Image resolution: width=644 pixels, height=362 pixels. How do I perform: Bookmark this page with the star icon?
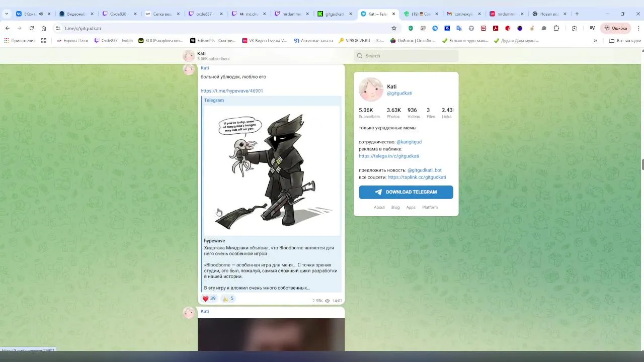click(394, 28)
